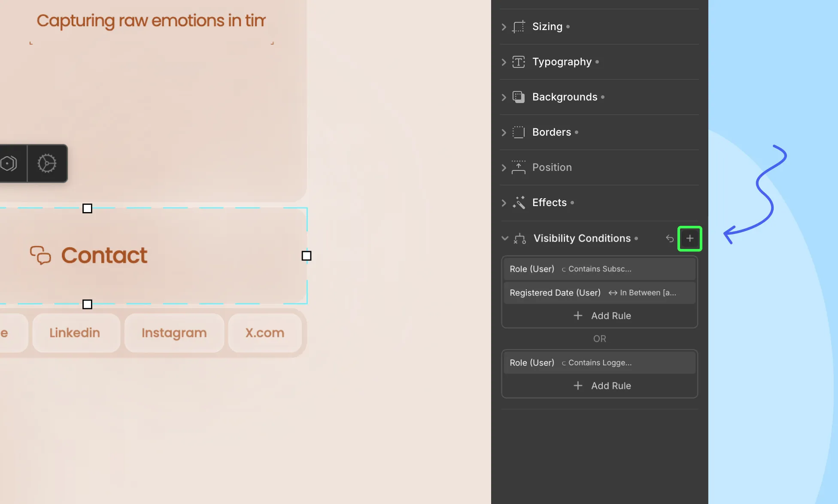Click the Backgrounds panel icon

coord(519,97)
